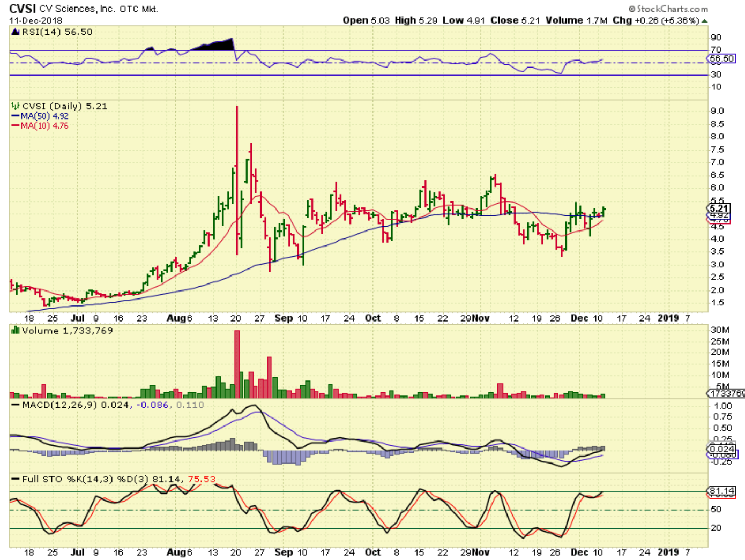Screen dimensions: 745x560
Task: Click the 0.75 label on the MACD axis
Action: coord(722,417)
